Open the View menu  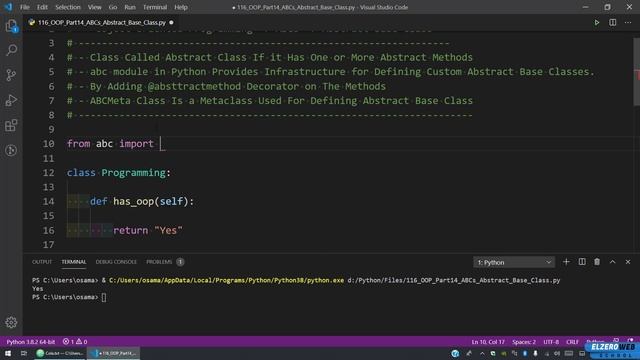pos(95,7)
